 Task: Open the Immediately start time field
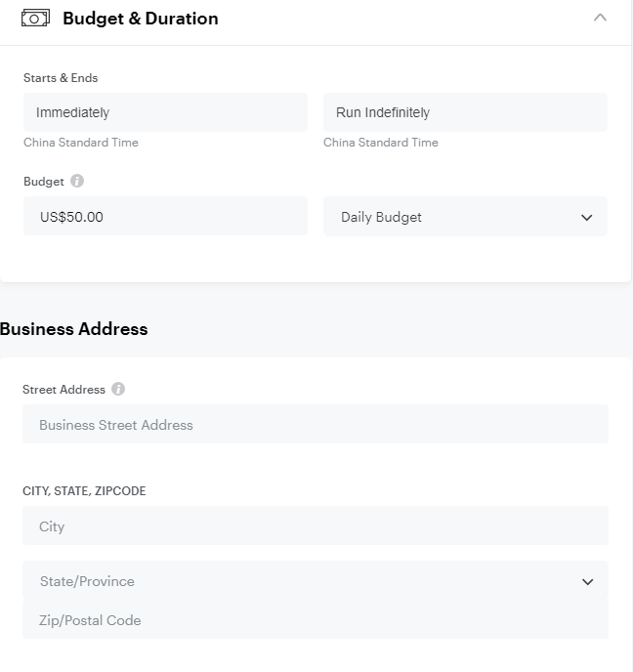click(165, 112)
